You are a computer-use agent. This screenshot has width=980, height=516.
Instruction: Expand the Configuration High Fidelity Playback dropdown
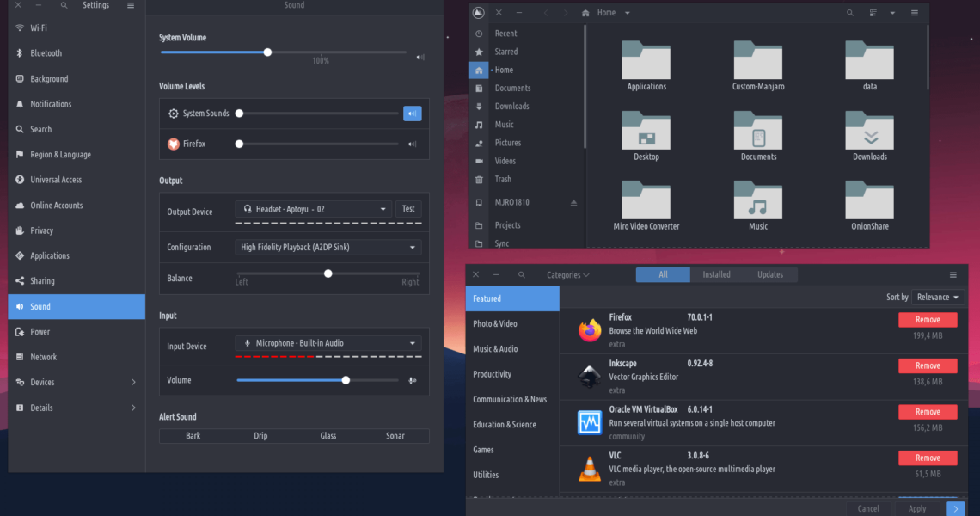[329, 248]
